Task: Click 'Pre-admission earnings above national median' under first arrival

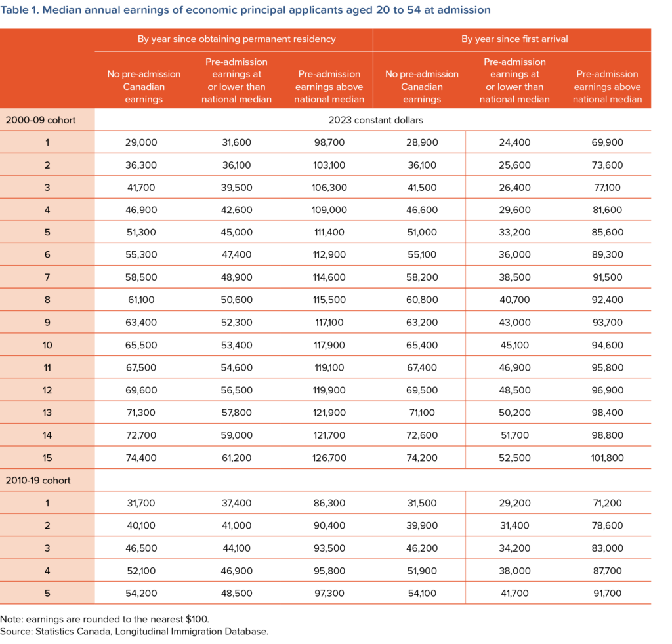Action: point(607,87)
